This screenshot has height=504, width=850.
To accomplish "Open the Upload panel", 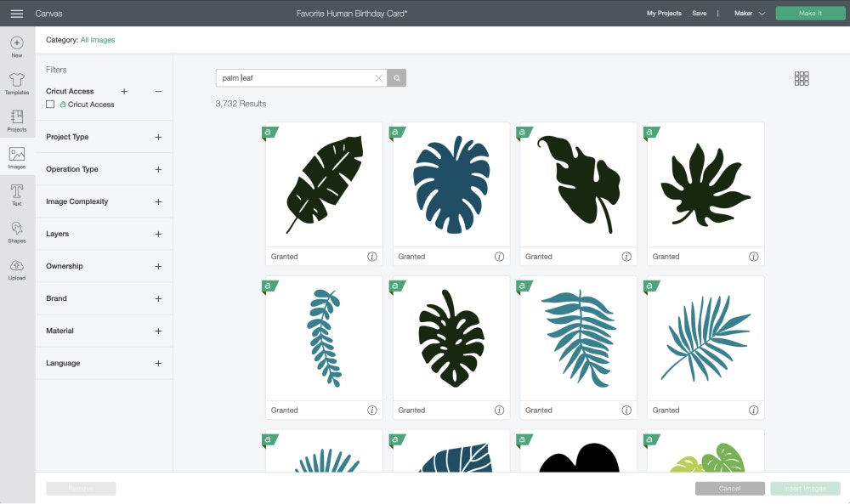I will [x=17, y=269].
